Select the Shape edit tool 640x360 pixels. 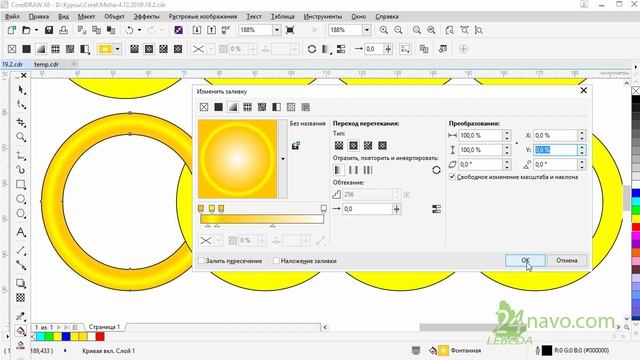(x=21, y=105)
